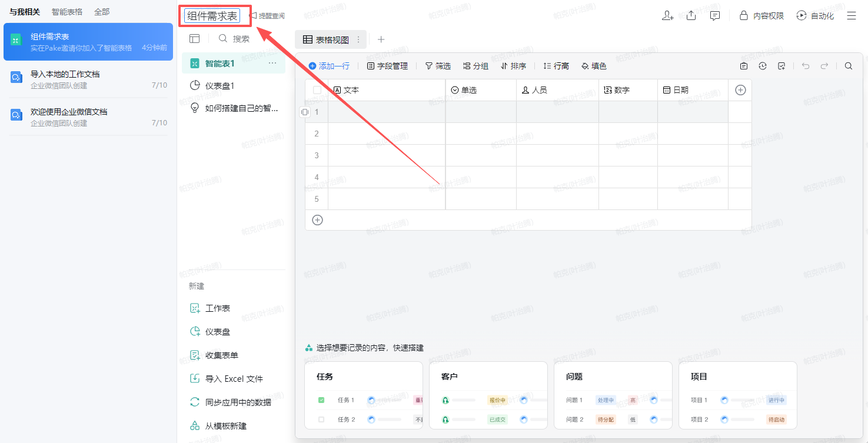Viewport: 868px width, 443px height.
Task: Open the 智能表1 more options menu
Action: [x=272, y=64]
